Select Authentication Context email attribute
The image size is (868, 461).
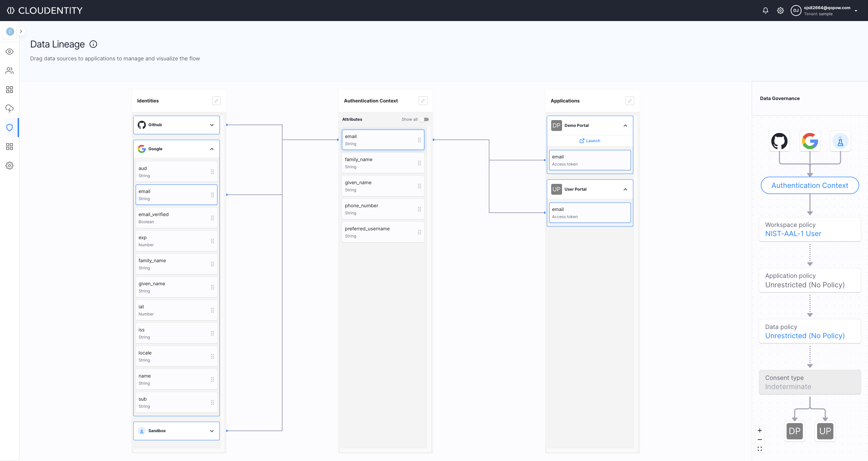click(383, 140)
